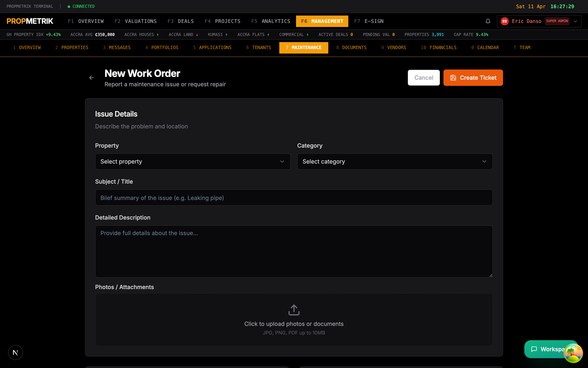
Task: Click the upload arrow icon
Action: coord(294,310)
